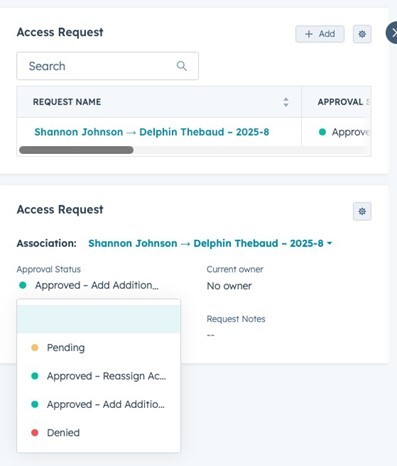Open Shannon Johnson → Delphin Thebaud table link
The image size is (397, 466).
tap(152, 132)
